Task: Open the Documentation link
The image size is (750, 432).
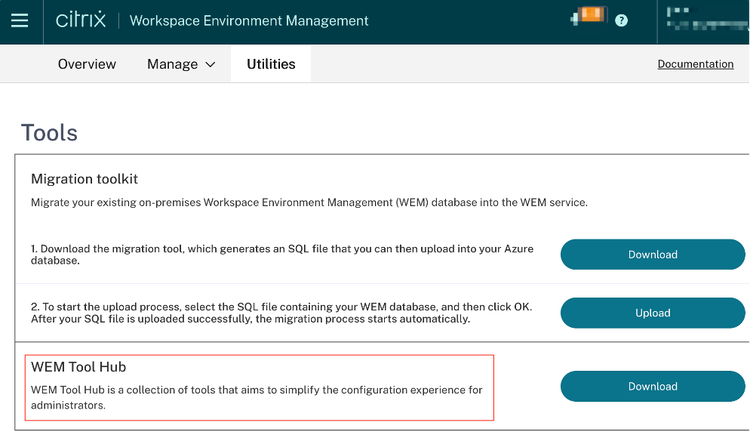Action: tap(695, 64)
